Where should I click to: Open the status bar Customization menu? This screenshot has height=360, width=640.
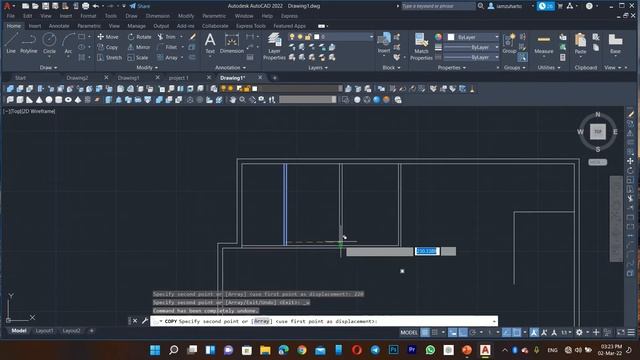[x=631, y=332]
